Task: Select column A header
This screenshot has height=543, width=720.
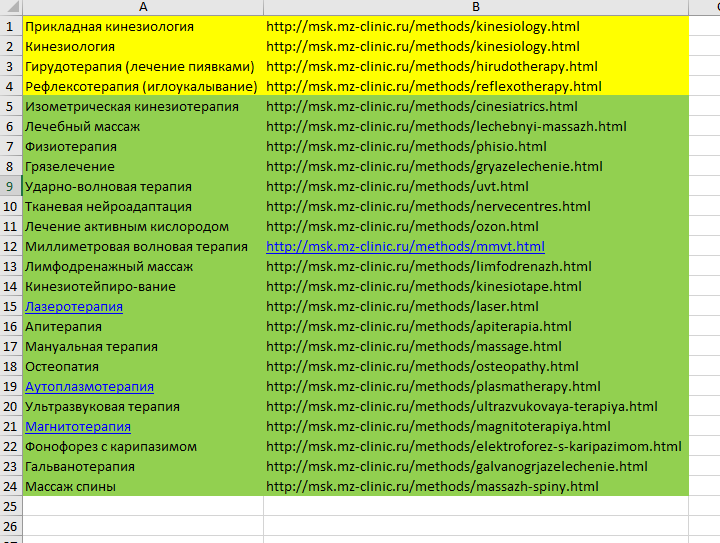Action: tap(143, 7)
